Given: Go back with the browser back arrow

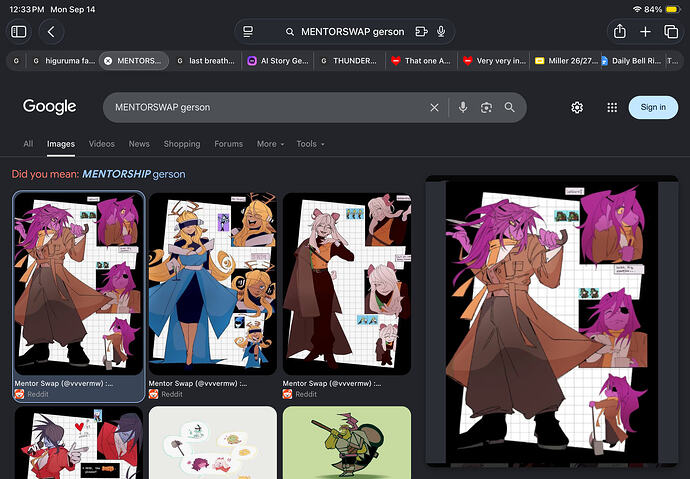Looking at the screenshot, I should coord(51,32).
